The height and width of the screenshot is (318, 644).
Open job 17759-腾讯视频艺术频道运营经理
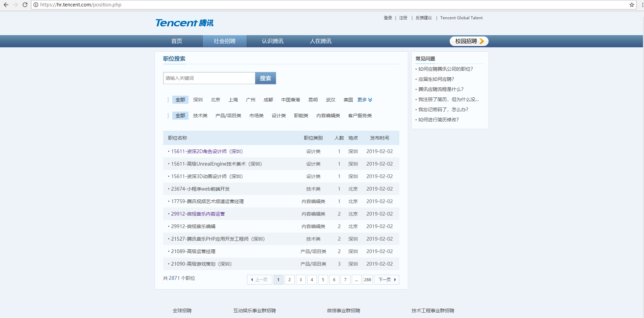[207, 201]
